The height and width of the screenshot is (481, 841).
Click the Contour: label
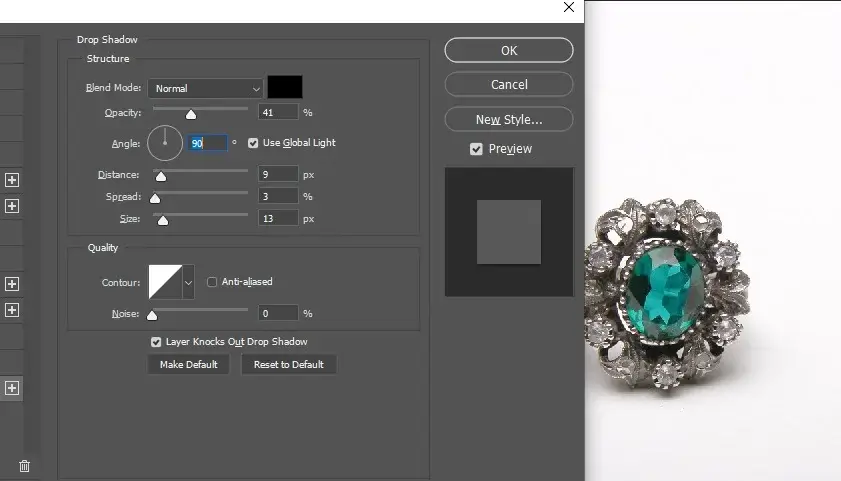tap(121, 283)
